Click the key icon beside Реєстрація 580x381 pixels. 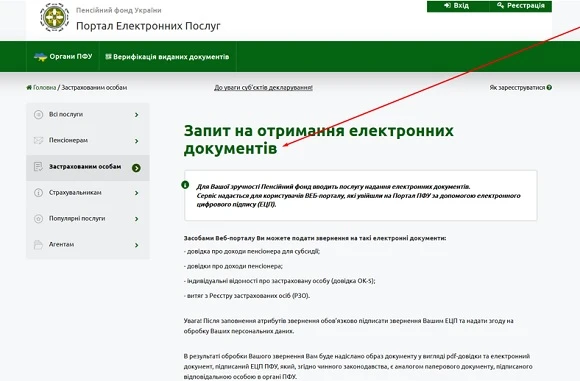[500, 5]
